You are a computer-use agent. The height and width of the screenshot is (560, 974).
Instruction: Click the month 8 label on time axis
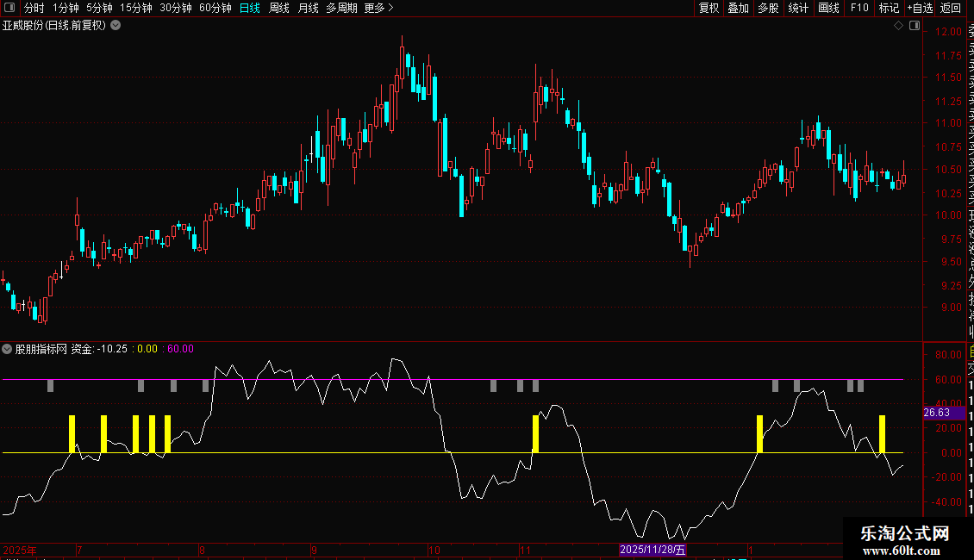(x=202, y=550)
